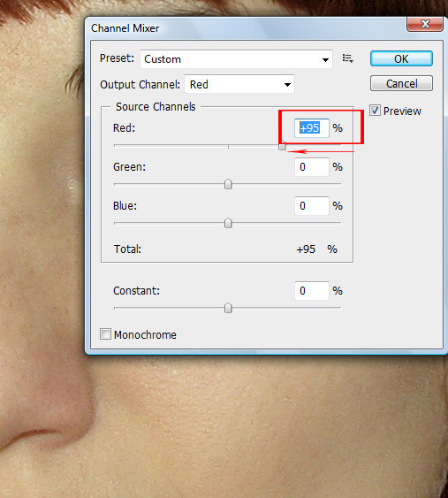Focus the Blue percentage input field
The width and height of the screenshot is (448, 498).
pyautogui.click(x=312, y=206)
